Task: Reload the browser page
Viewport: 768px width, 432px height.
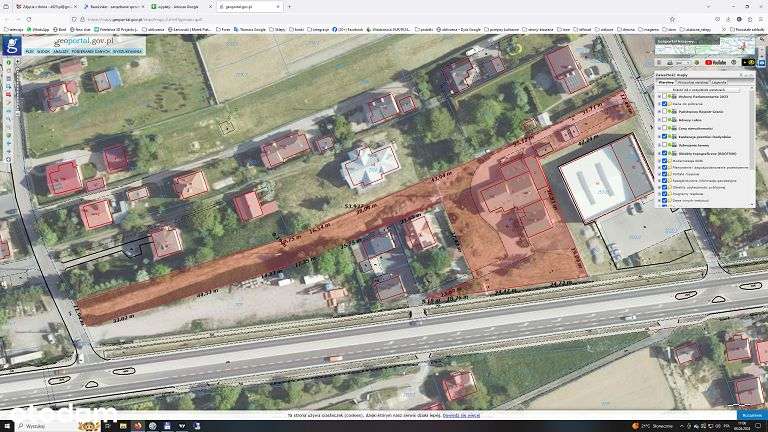Action: tap(28, 19)
